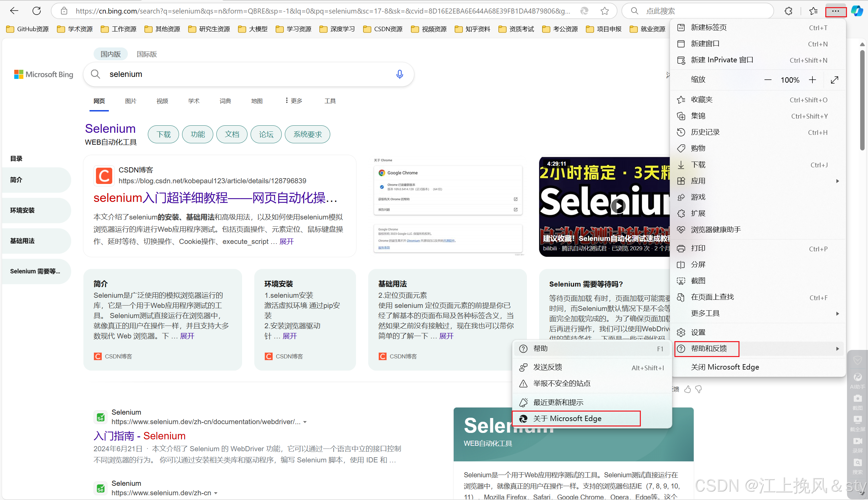868x500 pixels.
Task: Open favorites list icon in toolbar
Action: 813,11
